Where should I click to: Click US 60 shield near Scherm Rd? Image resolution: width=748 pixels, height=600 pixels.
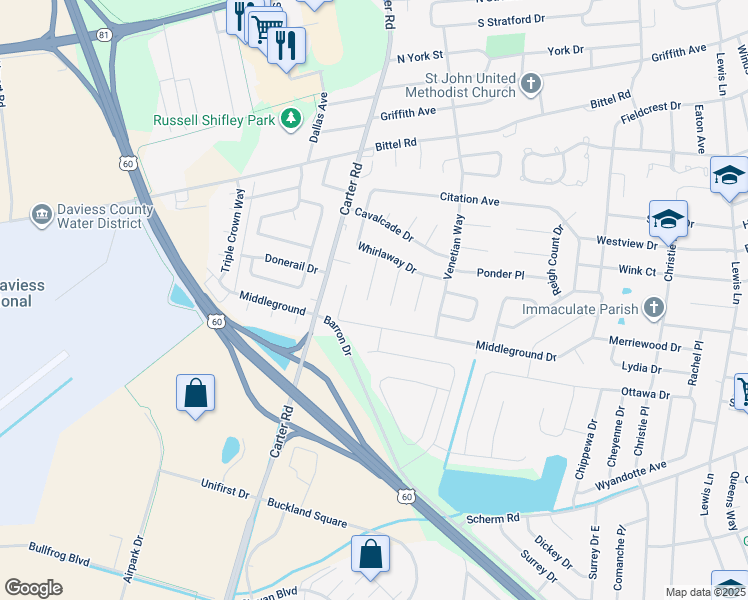[x=406, y=496]
